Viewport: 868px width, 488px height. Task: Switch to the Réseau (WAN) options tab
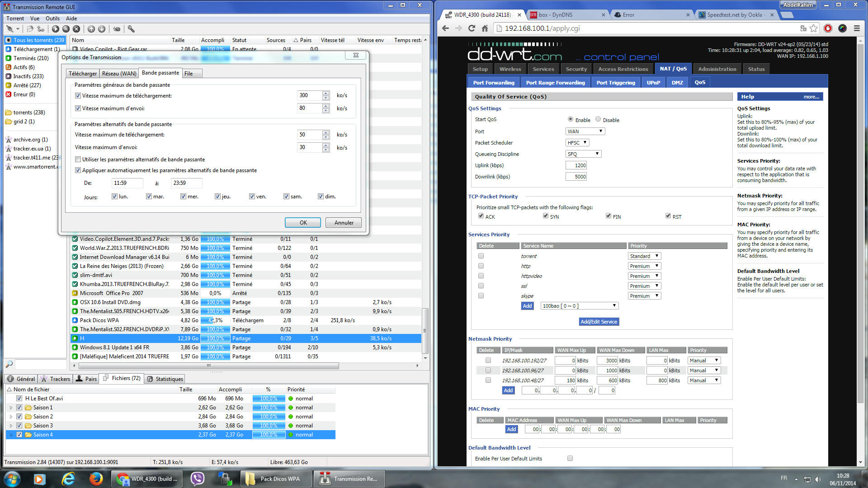[119, 74]
